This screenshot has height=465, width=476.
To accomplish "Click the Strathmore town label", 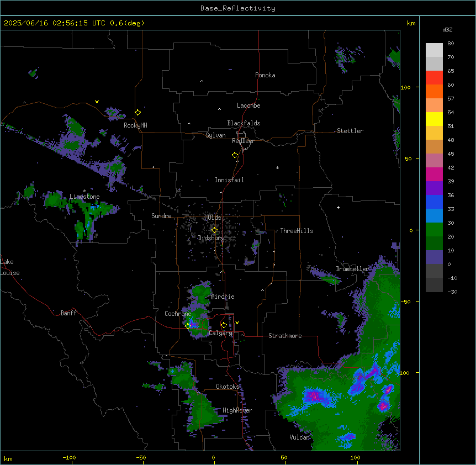I will [285, 336].
